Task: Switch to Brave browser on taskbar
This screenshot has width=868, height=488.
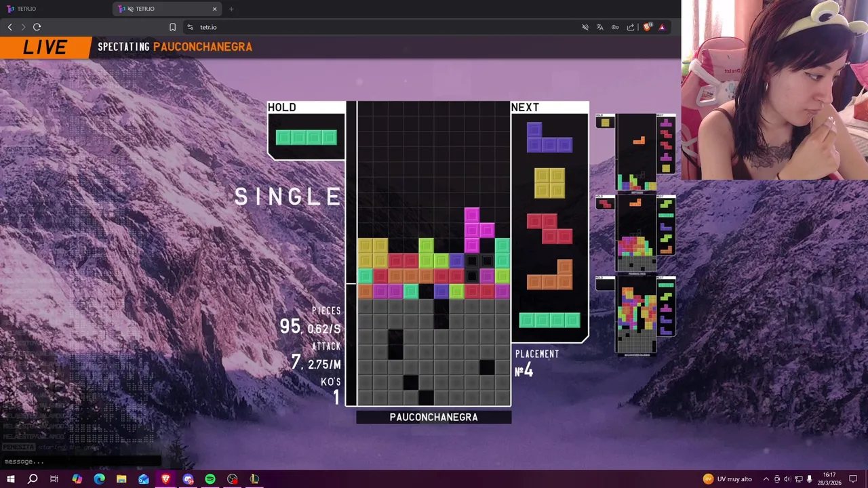Action: 165,479
